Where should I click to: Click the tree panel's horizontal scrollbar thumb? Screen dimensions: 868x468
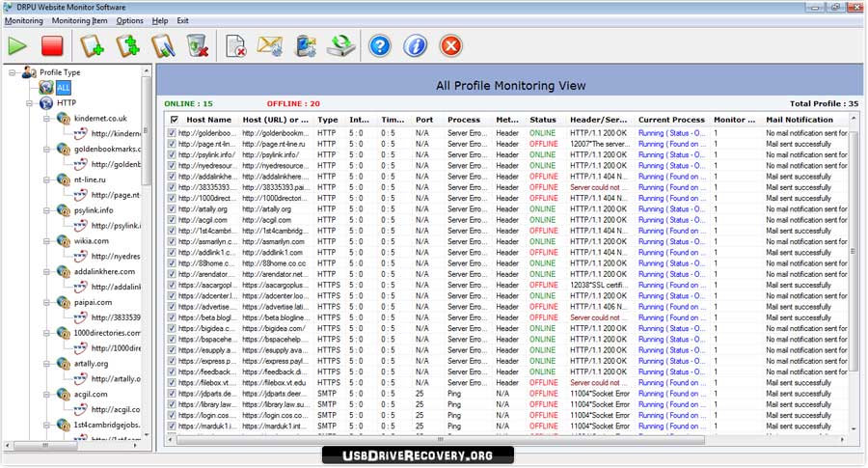coord(45,445)
